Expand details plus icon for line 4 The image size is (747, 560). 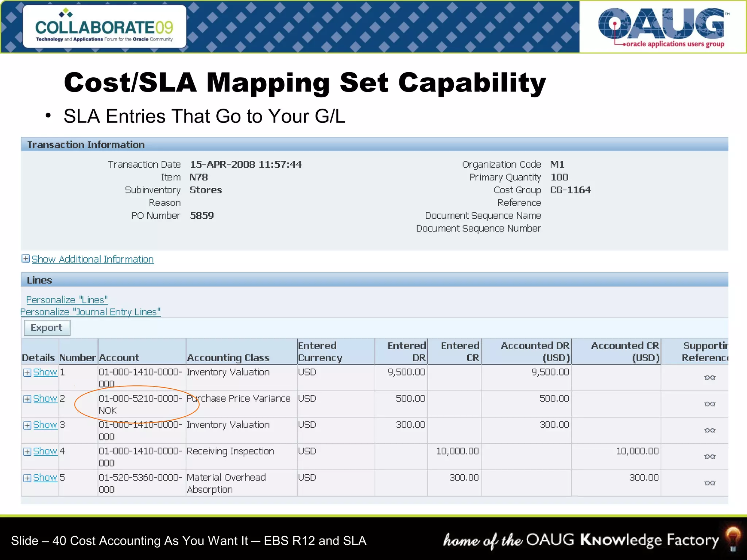(27, 452)
